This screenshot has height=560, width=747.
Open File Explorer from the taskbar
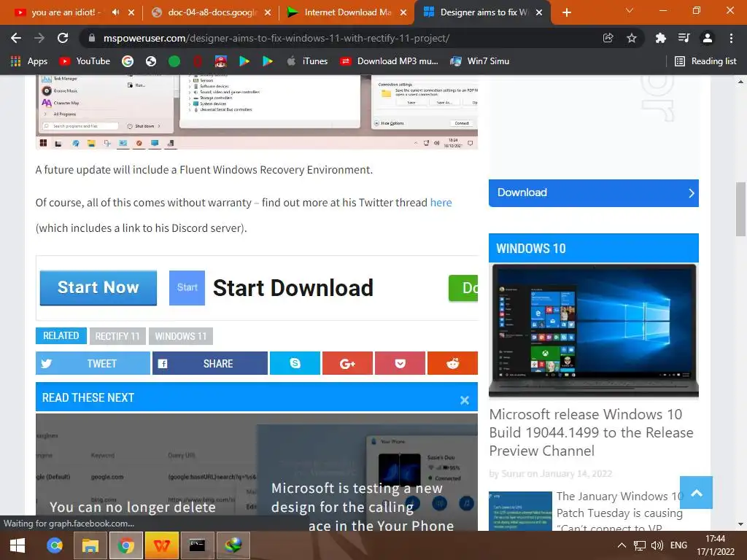[90, 545]
